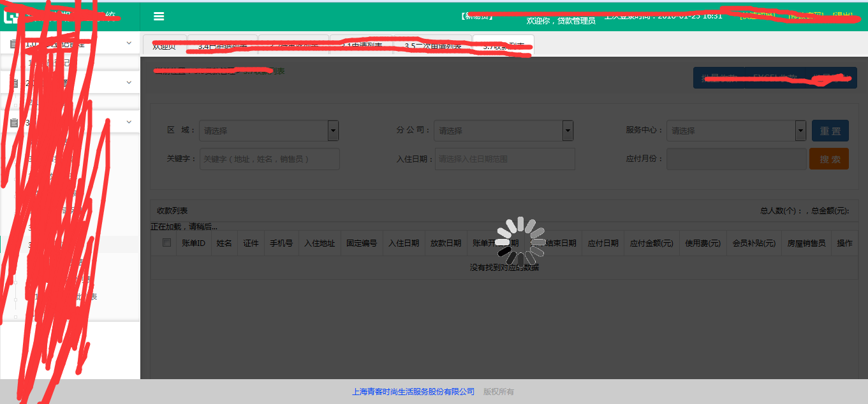The image size is (868, 404).
Task: Collapse the section 3 sidebar chevron
Action: 129,122
